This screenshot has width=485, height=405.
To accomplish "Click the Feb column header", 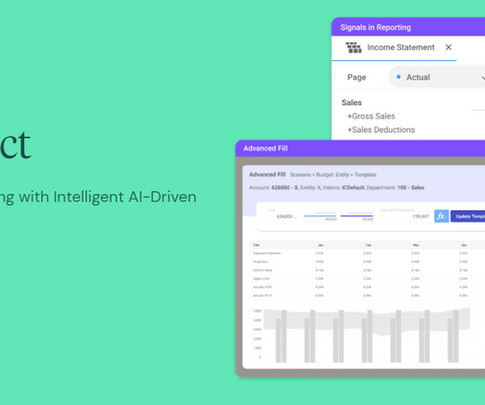I will pyautogui.click(x=368, y=245).
